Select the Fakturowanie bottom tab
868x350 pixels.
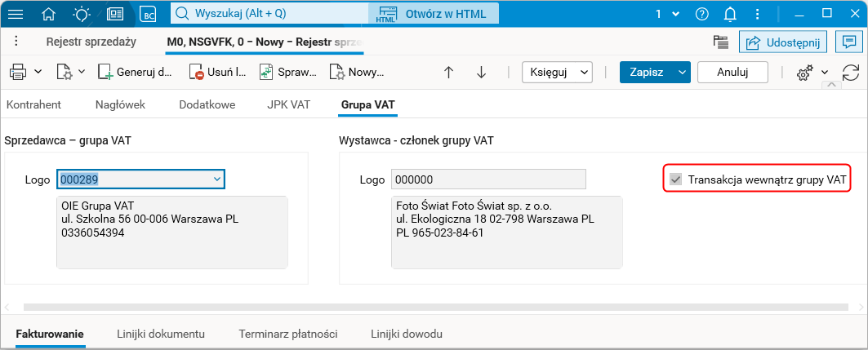pyautogui.click(x=50, y=334)
